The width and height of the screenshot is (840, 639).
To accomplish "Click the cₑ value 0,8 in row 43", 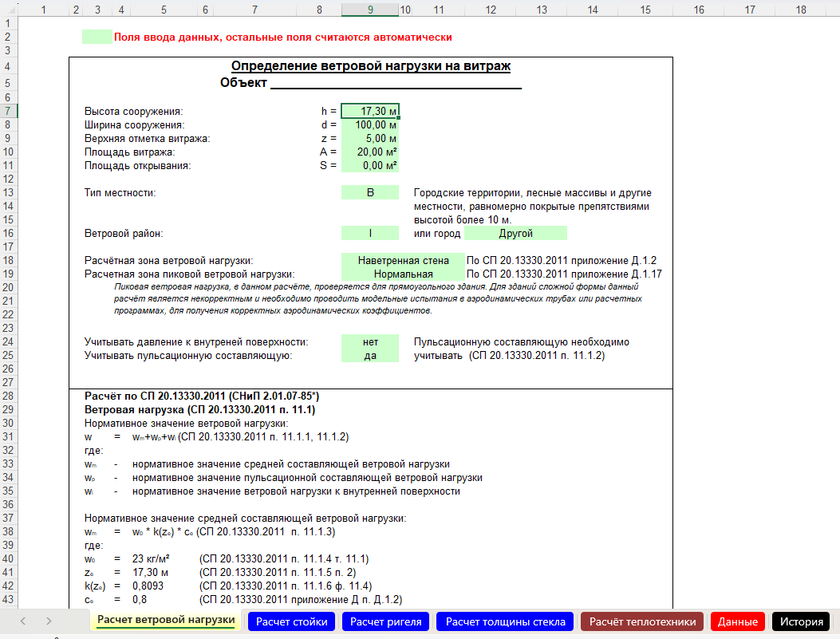I will click(140, 599).
